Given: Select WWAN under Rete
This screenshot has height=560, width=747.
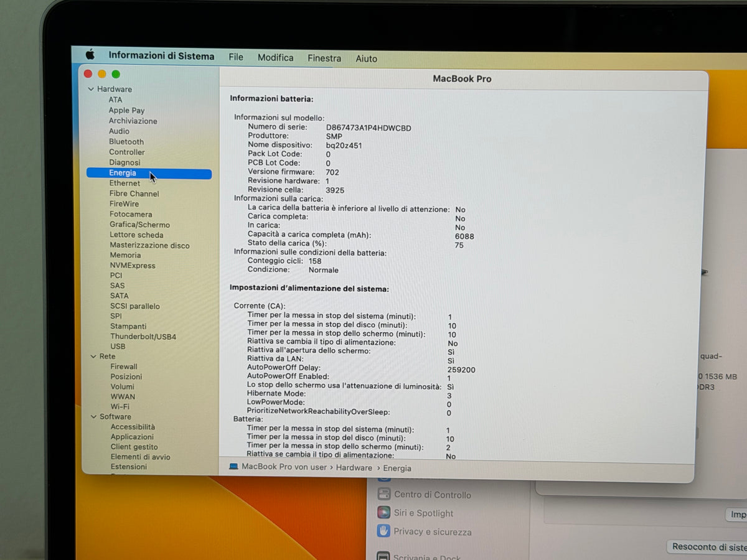Looking at the screenshot, I should 123,396.
